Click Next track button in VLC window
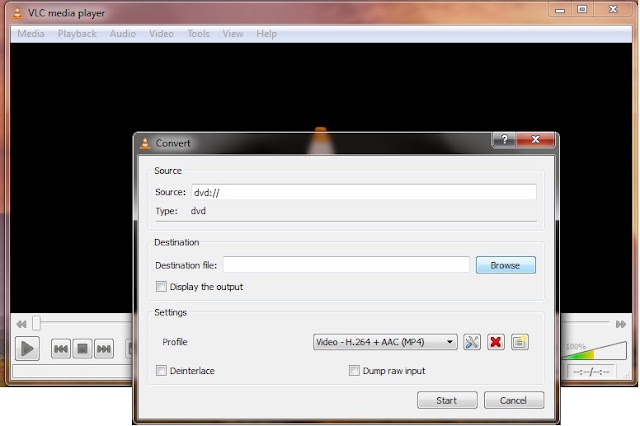This screenshot has height=426, width=640. [x=104, y=348]
